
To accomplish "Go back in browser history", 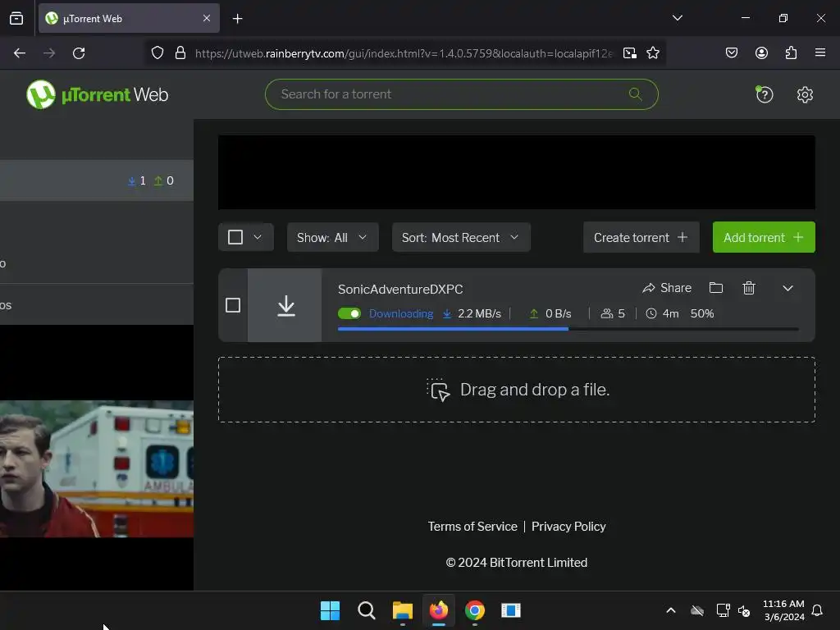I will tap(20, 53).
